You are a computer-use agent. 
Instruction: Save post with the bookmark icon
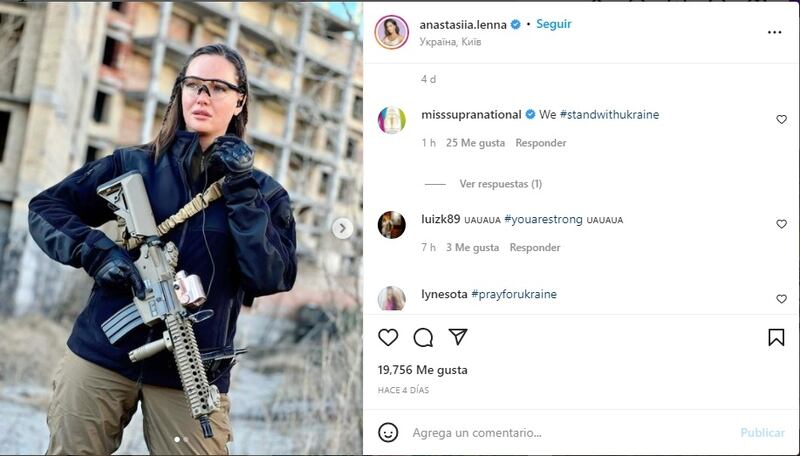click(x=776, y=337)
